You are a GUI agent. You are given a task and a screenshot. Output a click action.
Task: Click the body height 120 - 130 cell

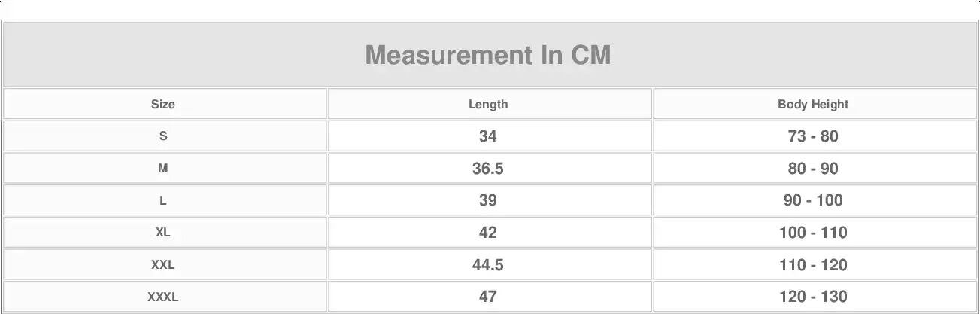813,297
